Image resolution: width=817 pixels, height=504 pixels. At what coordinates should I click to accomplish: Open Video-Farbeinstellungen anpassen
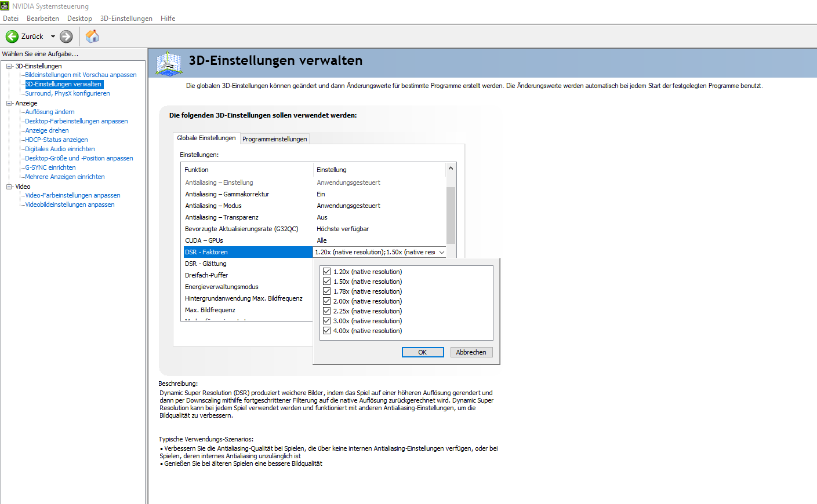72,195
